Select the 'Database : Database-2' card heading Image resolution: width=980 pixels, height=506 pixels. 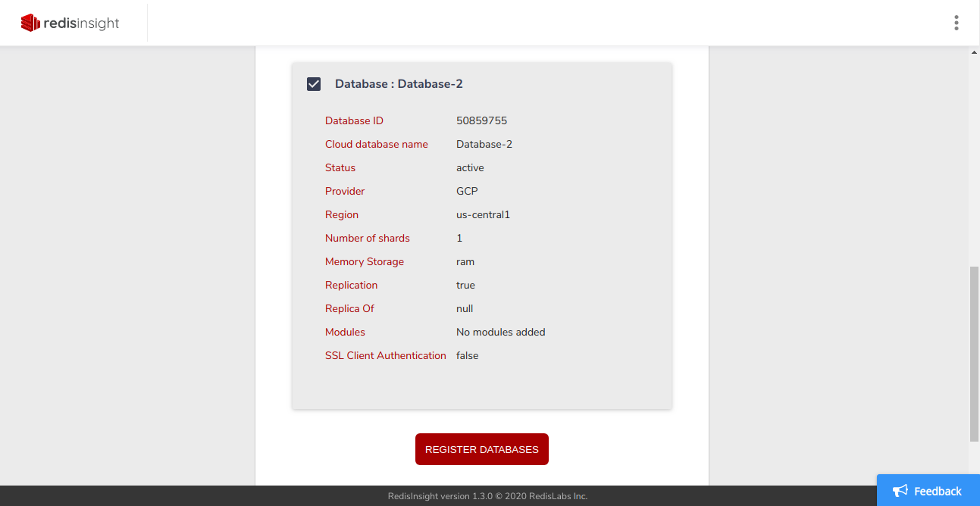[x=399, y=84]
